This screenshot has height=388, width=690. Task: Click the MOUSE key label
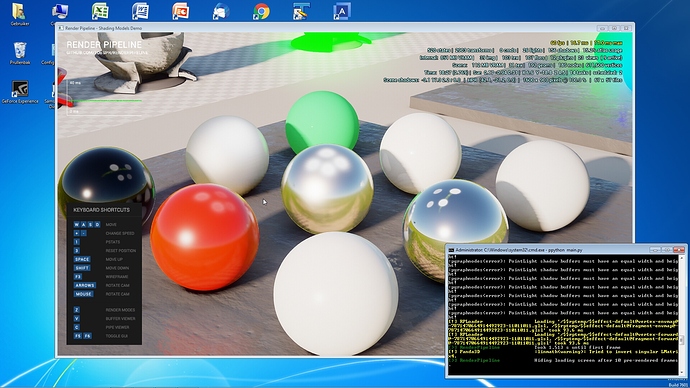pos(83,294)
